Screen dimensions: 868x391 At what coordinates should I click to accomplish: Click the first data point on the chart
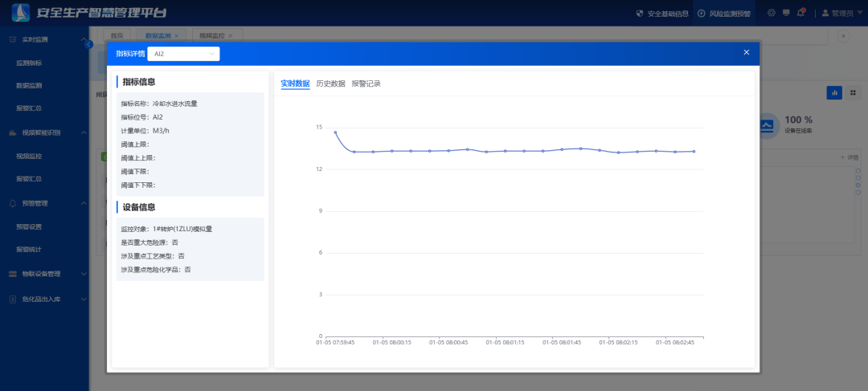(335, 132)
